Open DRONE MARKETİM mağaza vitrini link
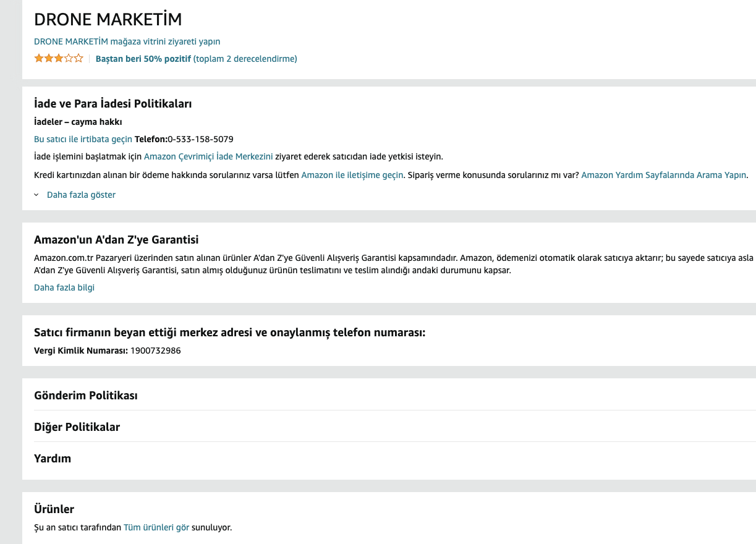The image size is (756, 544). [127, 41]
